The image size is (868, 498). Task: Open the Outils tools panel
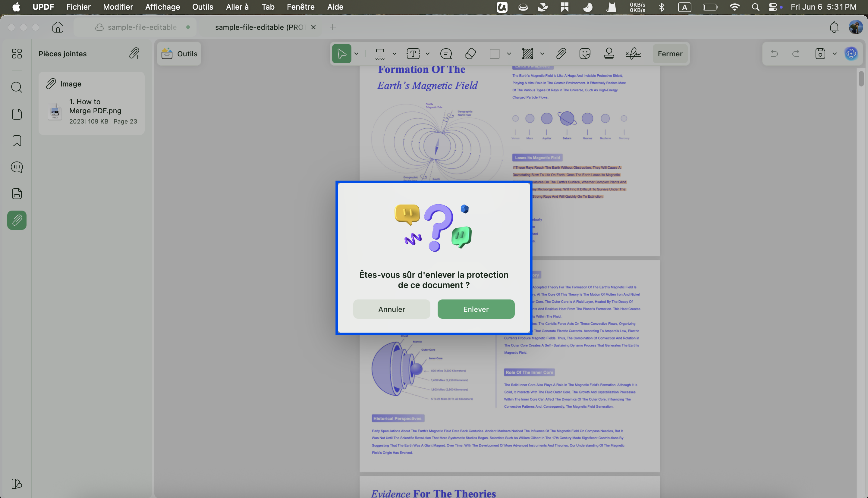click(x=179, y=54)
